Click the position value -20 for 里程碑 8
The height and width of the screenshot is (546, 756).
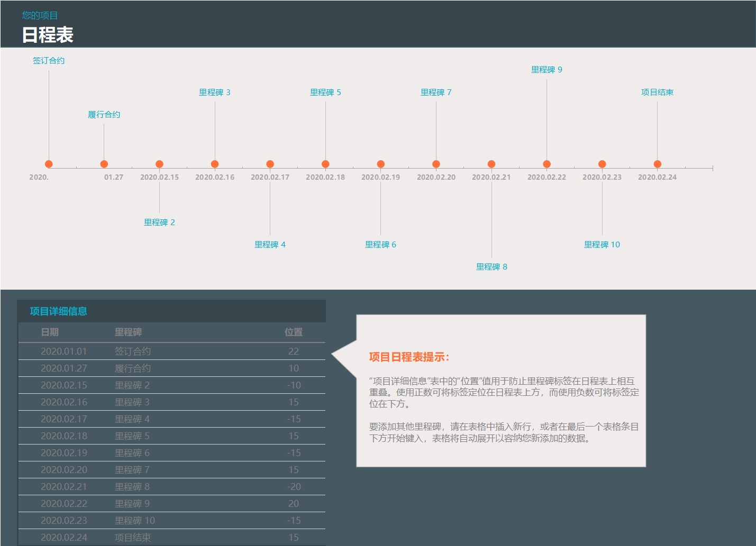pyautogui.click(x=294, y=487)
